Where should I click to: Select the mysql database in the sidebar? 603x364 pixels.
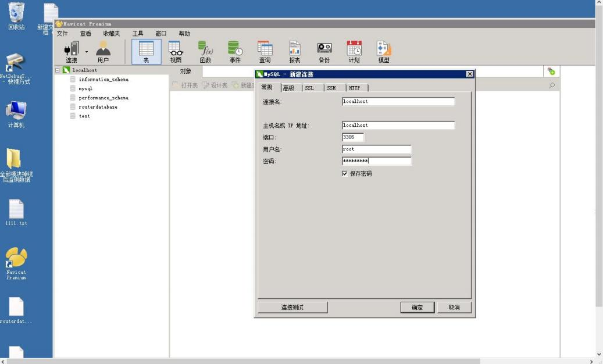click(85, 88)
